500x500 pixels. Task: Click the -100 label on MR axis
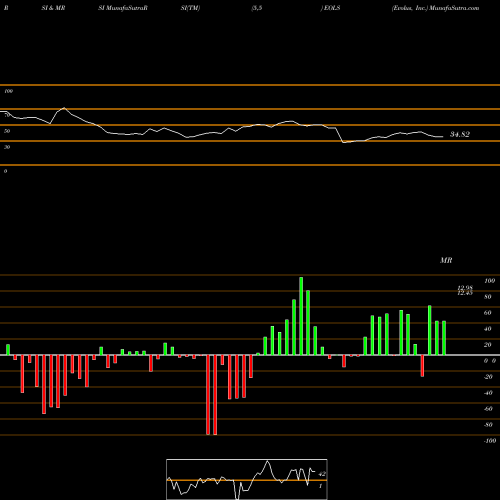490,441
